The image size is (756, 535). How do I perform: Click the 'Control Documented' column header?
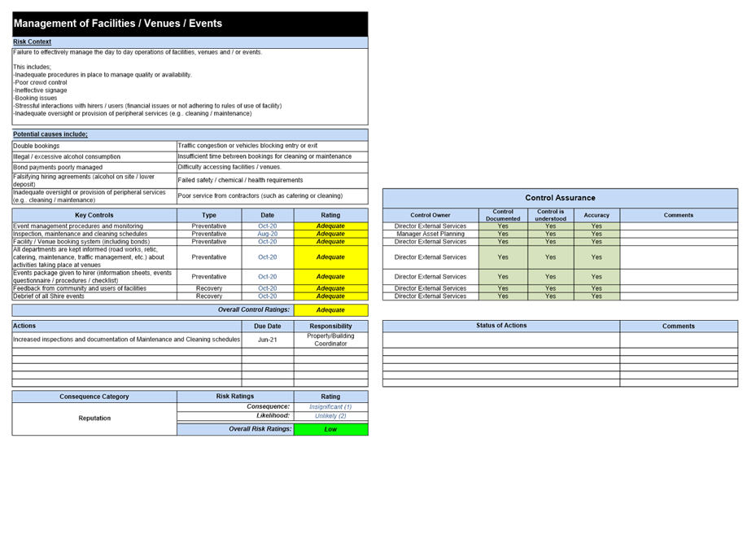point(504,215)
